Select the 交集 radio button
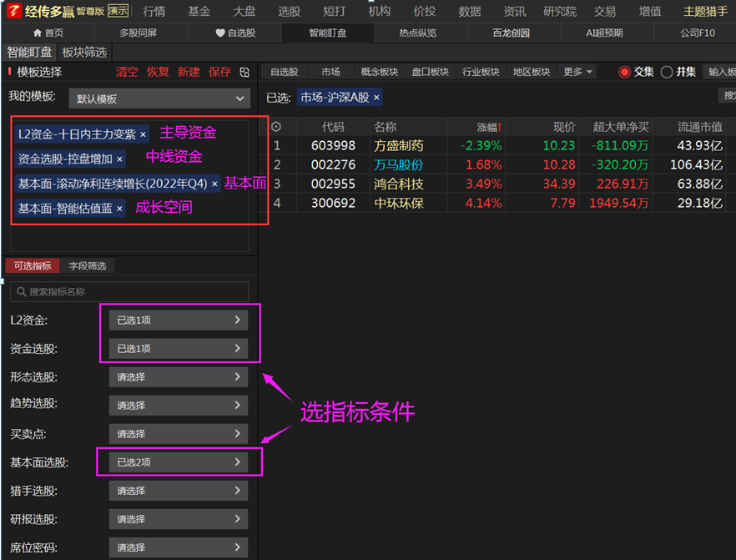Image resolution: width=736 pixels, height=560 pixels. [x=624, y=73]
